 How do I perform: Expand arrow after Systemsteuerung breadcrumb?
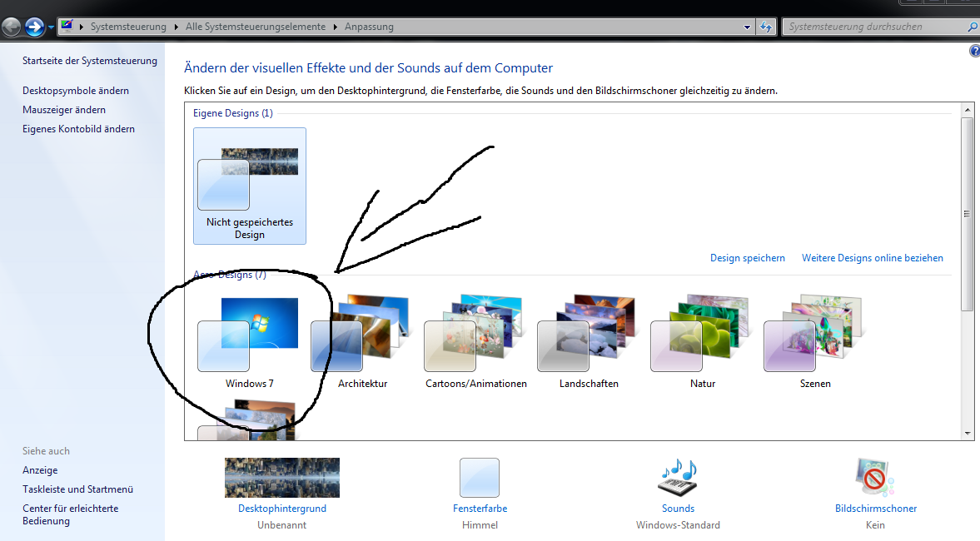coord(177,27)
